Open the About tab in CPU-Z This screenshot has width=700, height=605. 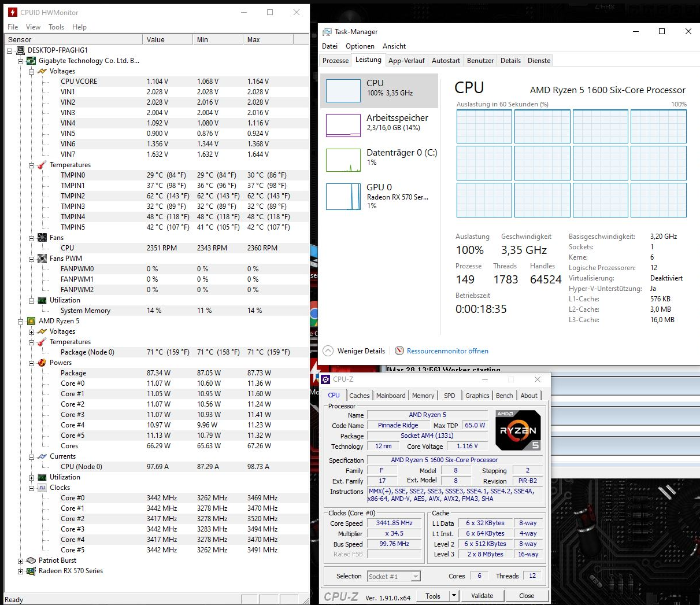click(x=529, y=396)
